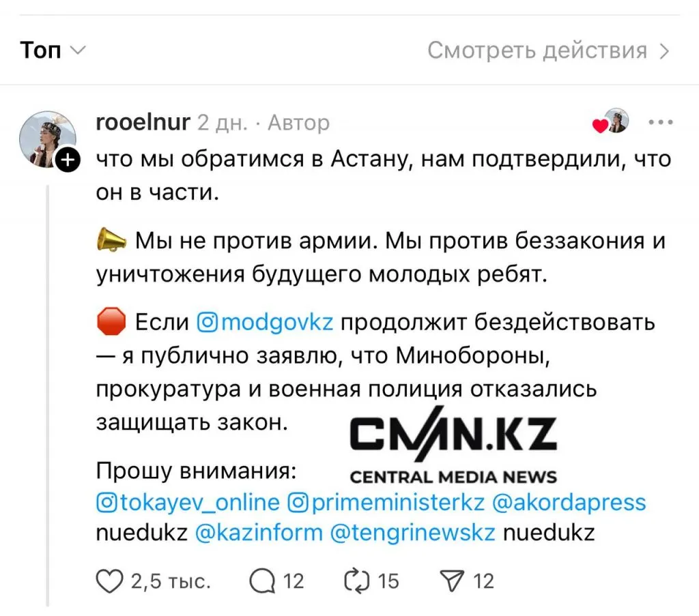Open rooelnur's profile picture
The width and height of the screenshot is (699, 616).
pos(46,138)
